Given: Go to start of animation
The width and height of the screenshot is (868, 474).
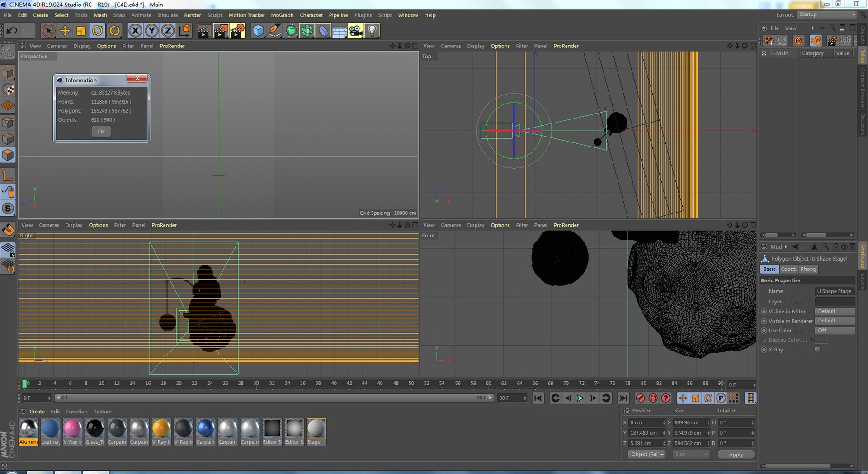Looking at the screenshot, I should pyautogui.click(x=538, y=398).
